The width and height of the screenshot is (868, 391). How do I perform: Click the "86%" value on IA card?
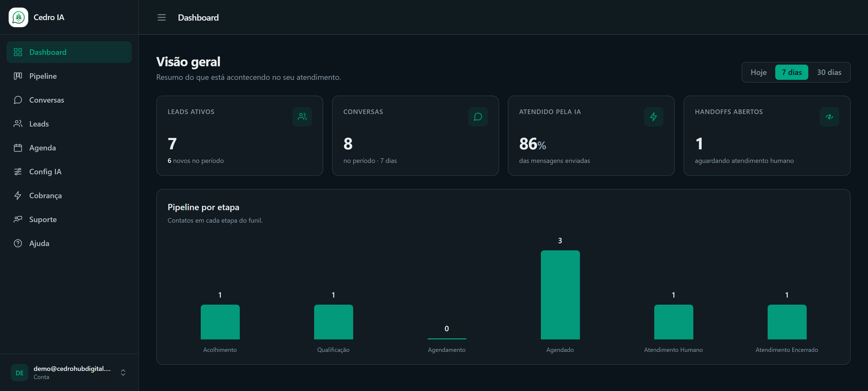pyautogui.click(x=532, y=144)
